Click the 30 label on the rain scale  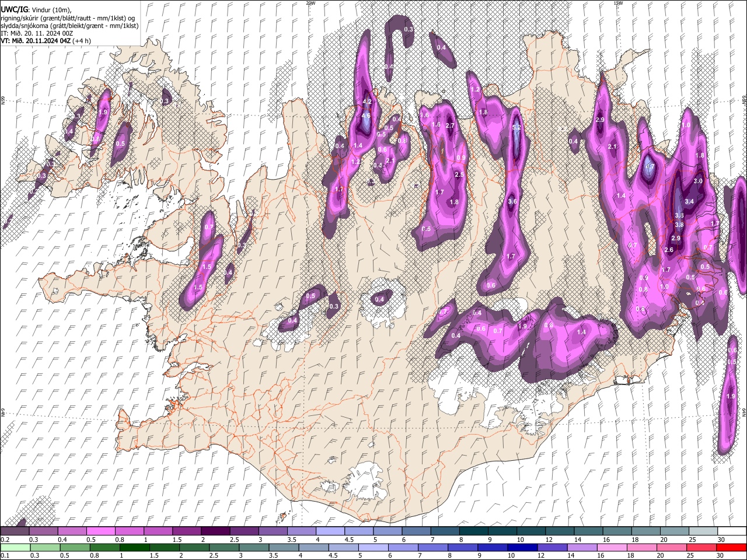[x=721, y=555]
